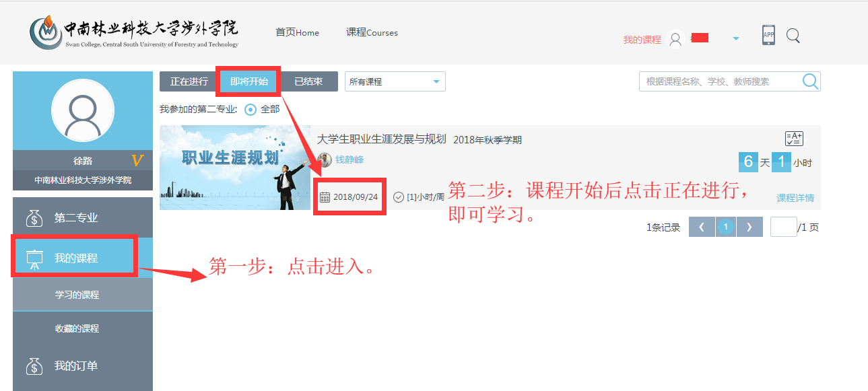The width and height of the screenshot is (868, 391).
Task: Open 我的订单 via its dollar icon
Action: [x=35, y=365]
